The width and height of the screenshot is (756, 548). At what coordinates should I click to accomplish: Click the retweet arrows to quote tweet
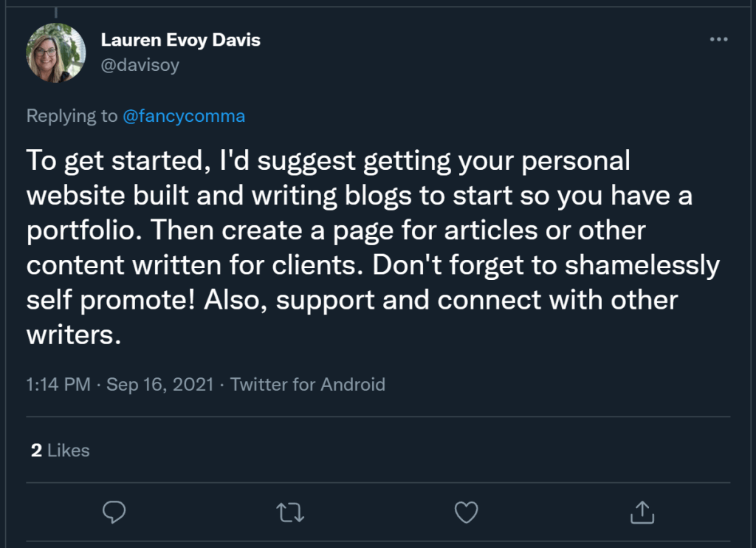click(290, 511)
